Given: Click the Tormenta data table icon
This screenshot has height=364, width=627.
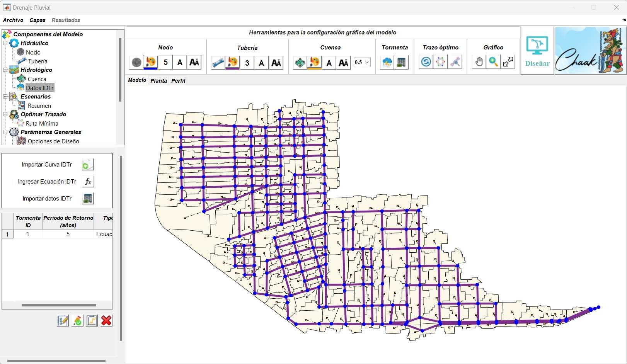Looking at the screenshot, I should click(x=401, y=62).
